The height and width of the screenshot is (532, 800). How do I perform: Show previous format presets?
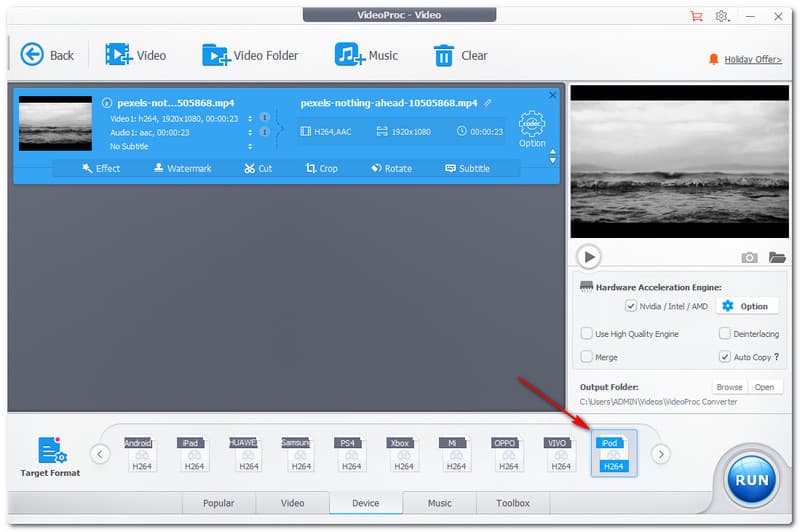click(100, 454)
